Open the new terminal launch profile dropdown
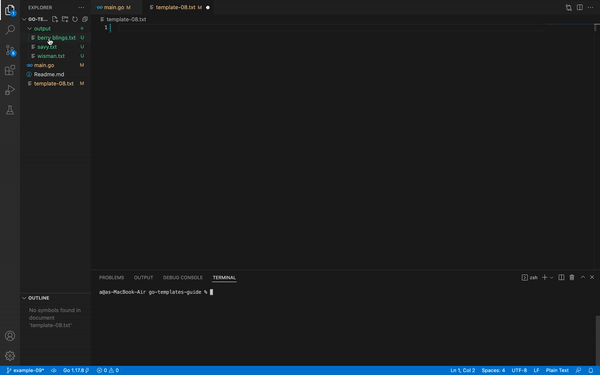 [x=551, y=278]
